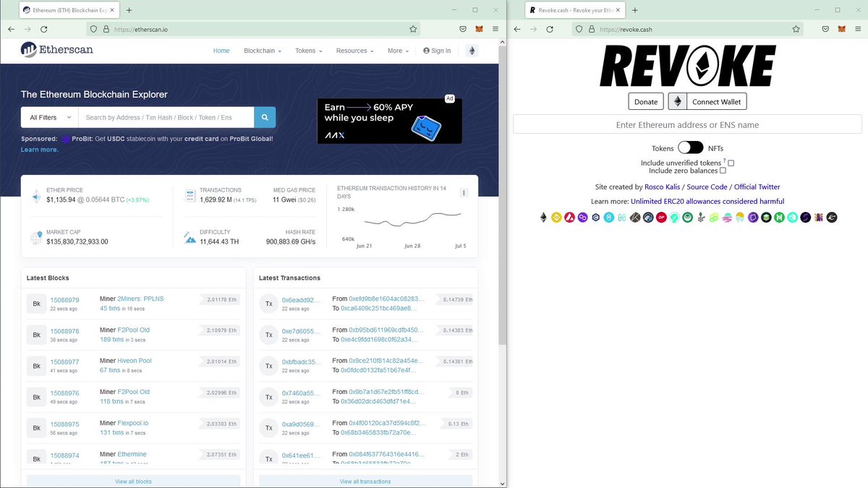Select the Ethereum chain icon in Revoke chain row

click(544, 217)
